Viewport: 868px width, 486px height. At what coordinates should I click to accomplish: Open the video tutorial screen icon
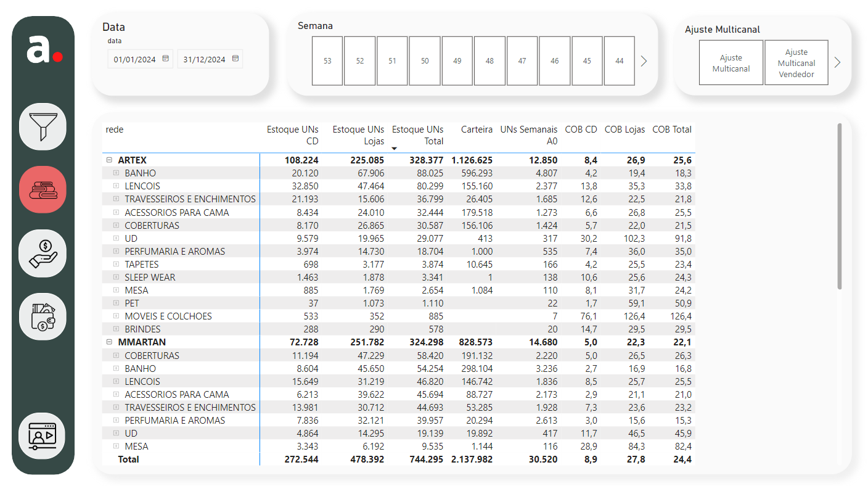coord(43,437)
